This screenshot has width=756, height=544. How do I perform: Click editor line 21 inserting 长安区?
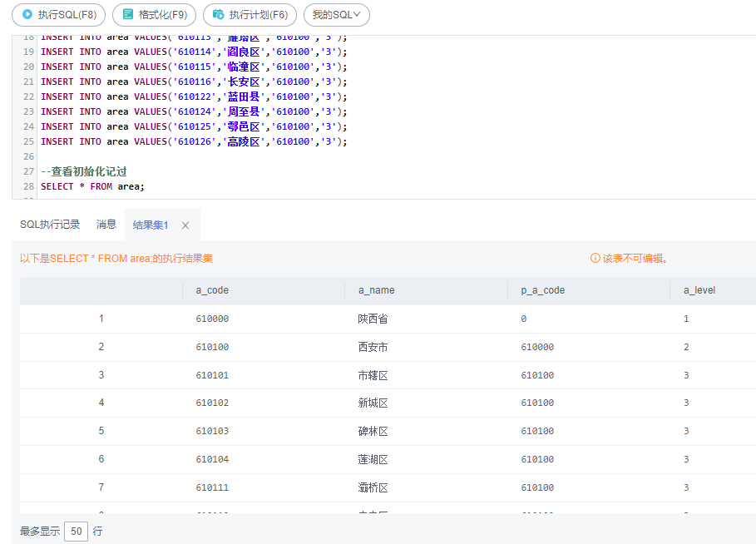[194, 82]
